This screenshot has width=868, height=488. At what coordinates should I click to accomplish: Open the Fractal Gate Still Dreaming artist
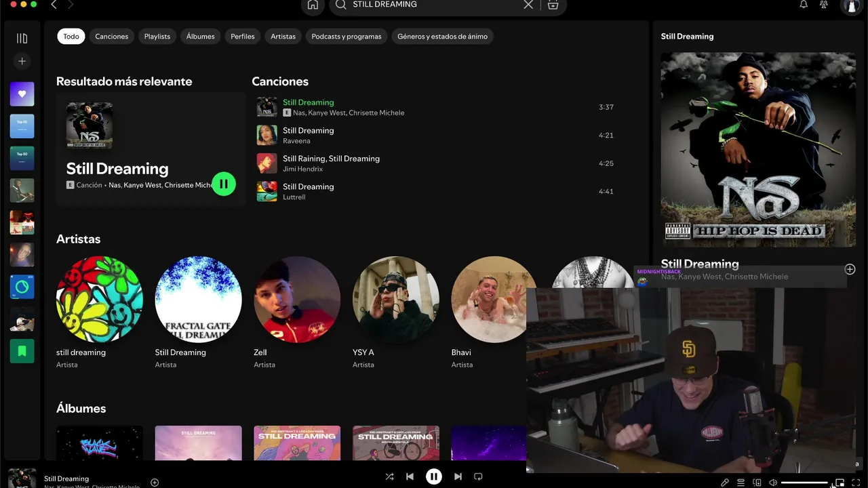tap(199, 300)
